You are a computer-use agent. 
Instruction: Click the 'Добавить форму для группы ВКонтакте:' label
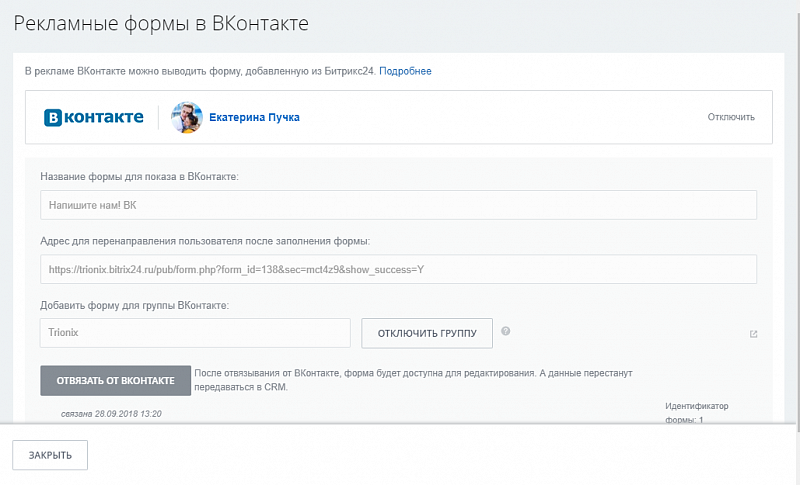click(135, 305)
